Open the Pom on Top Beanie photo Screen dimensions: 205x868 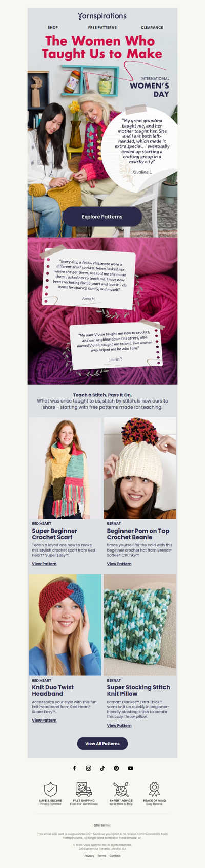[x=140, y=468]
